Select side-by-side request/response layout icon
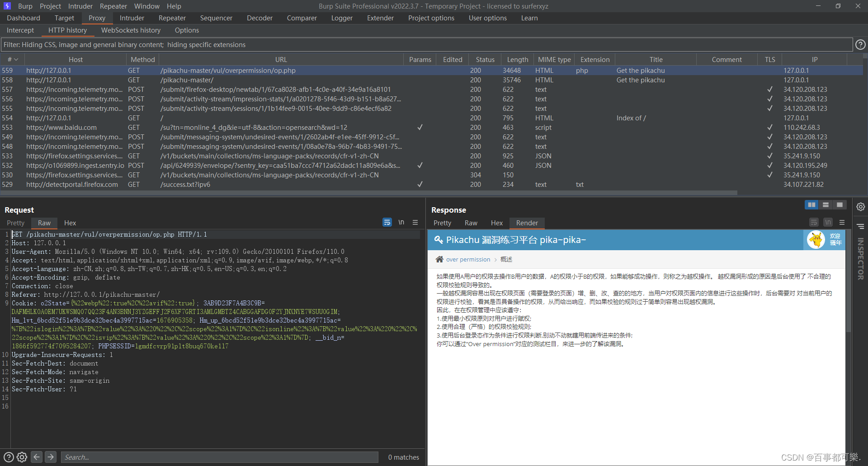 click(x=812, y=205)
